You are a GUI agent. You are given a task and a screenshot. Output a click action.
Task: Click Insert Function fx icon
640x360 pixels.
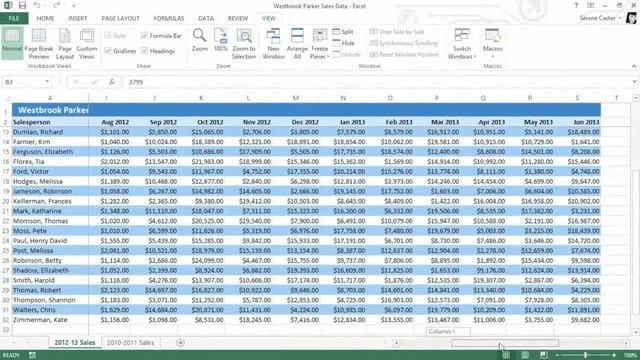click(112, 82)
